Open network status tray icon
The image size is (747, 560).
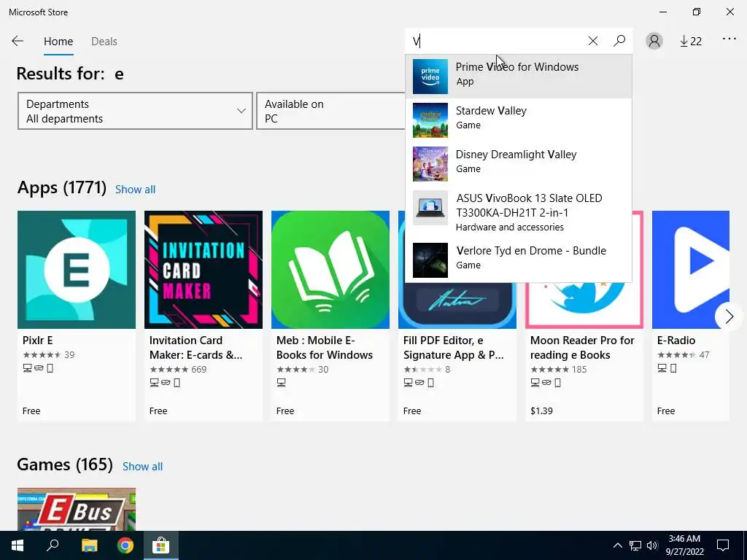click(x=635, y=545)
